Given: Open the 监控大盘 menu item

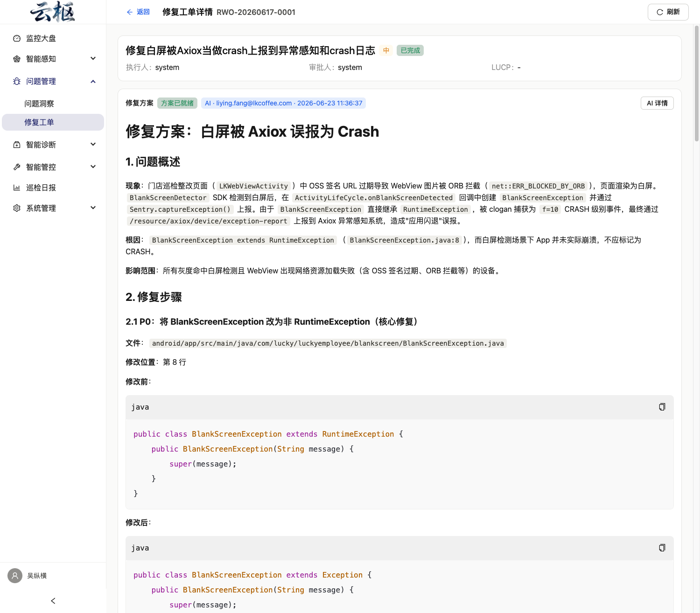Looking at the screenshot, I should 53,38.
